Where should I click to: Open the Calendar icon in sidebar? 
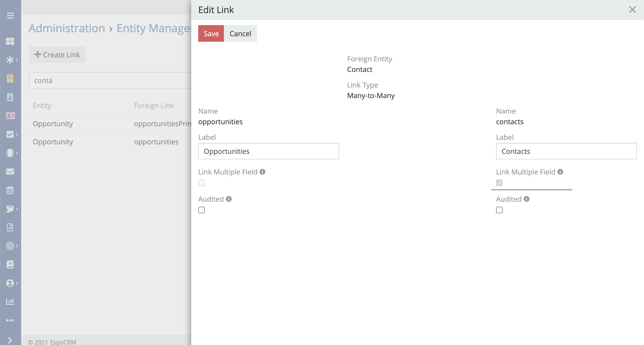pyautogui.click(x=10, y=190)
